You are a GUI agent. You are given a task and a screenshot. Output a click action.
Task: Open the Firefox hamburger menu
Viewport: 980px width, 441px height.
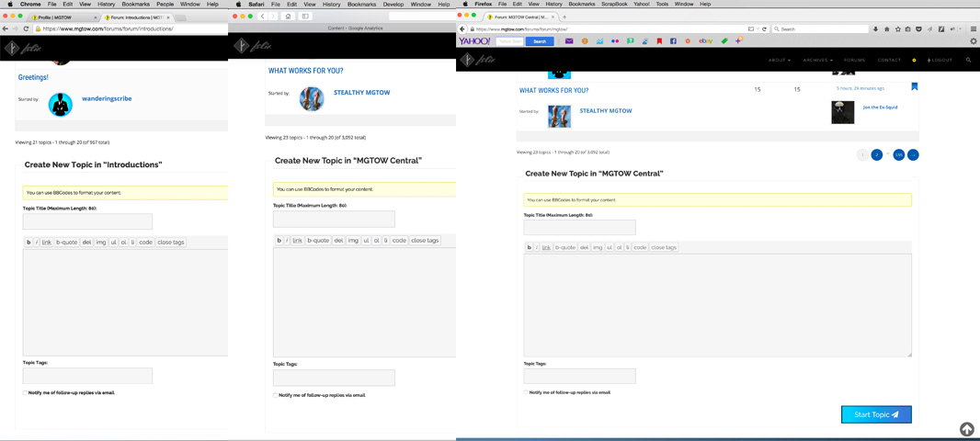[974, 29]
